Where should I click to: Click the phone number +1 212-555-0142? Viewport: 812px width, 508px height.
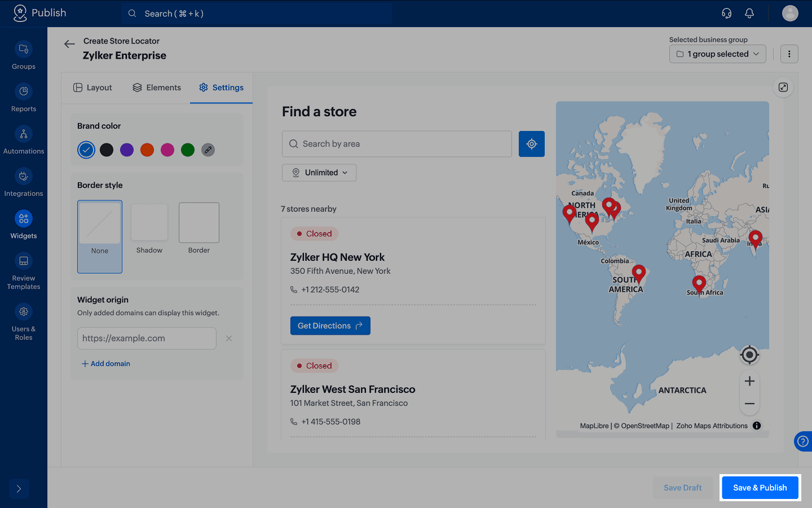[x=330, y=290]
